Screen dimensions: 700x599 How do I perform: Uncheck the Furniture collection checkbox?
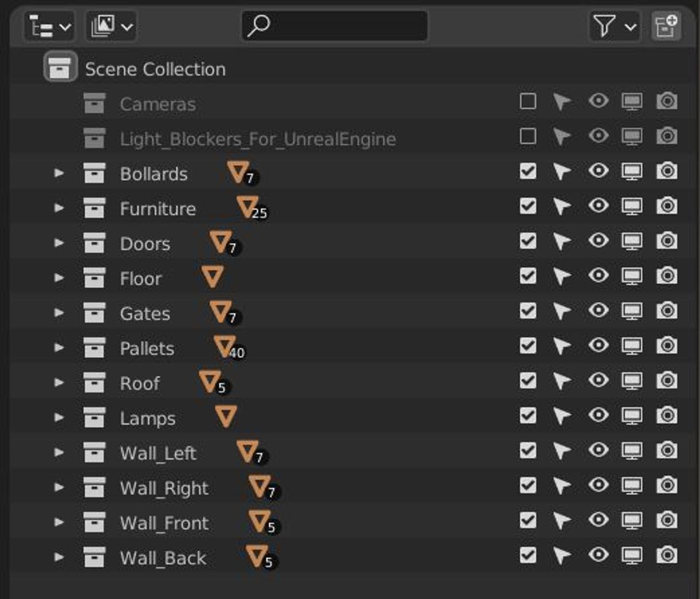[x=527, y=206]
